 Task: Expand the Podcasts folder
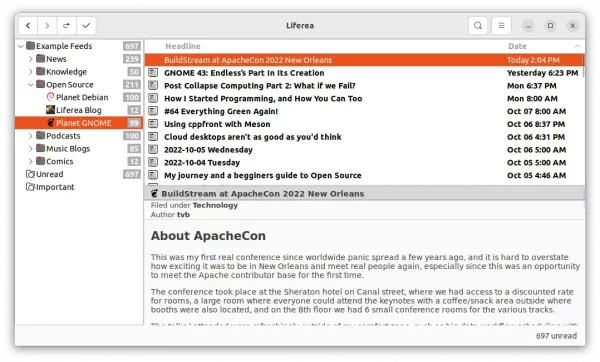click(31, 136)
